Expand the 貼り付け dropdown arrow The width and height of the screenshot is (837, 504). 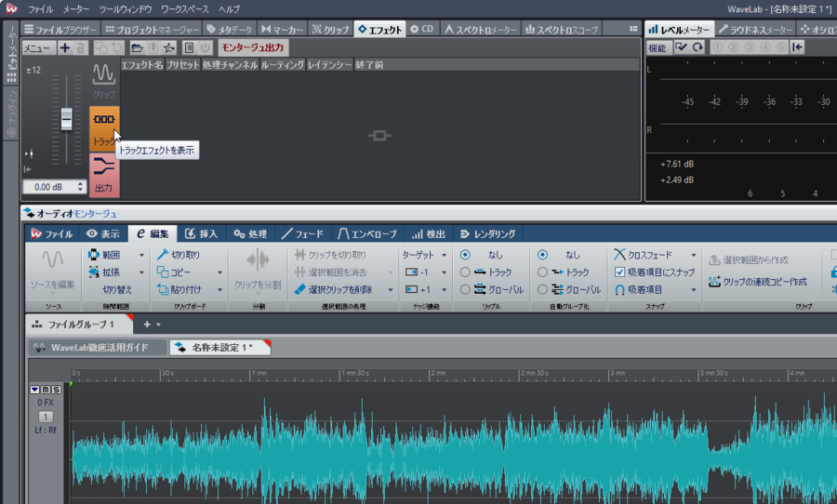tap(219, 290)
